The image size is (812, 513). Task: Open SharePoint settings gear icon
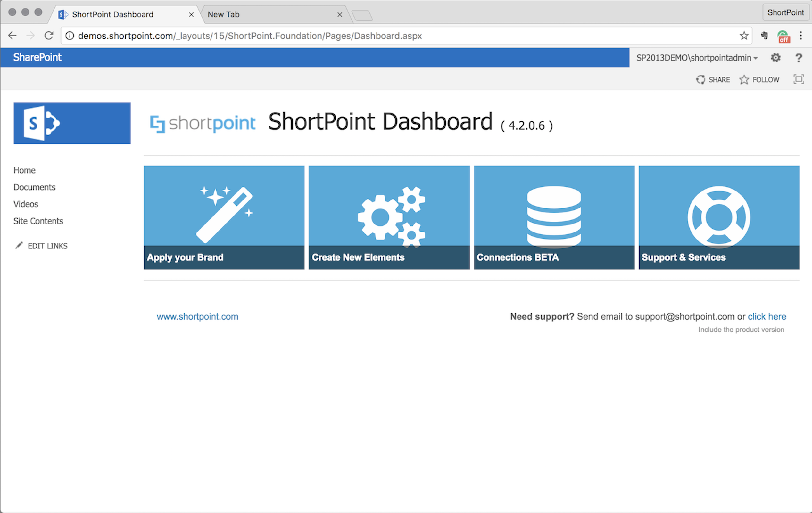[775, 57]
